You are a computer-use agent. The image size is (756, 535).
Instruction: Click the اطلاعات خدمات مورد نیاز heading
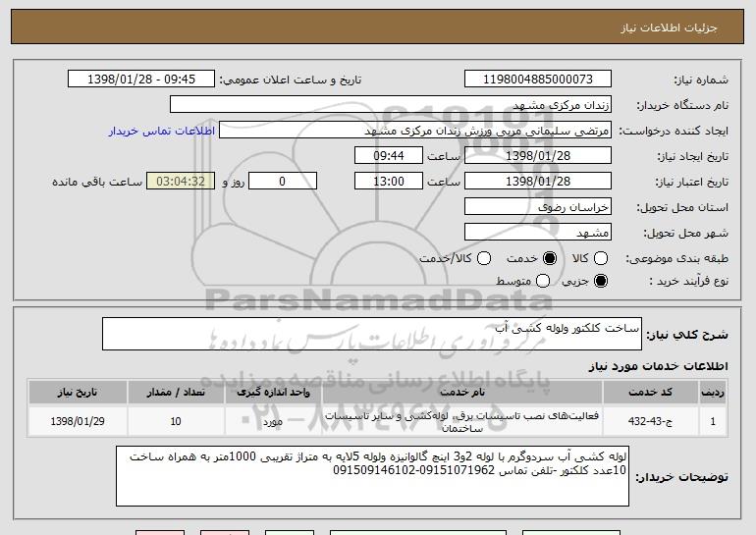tap(658, 366)
